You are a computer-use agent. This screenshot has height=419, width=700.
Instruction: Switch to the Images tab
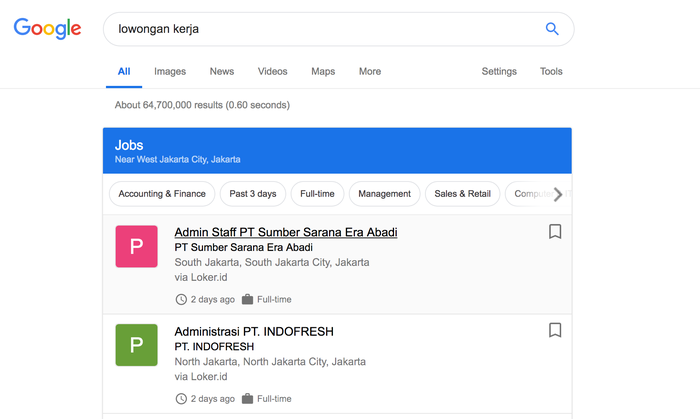[x=170, y=71]
